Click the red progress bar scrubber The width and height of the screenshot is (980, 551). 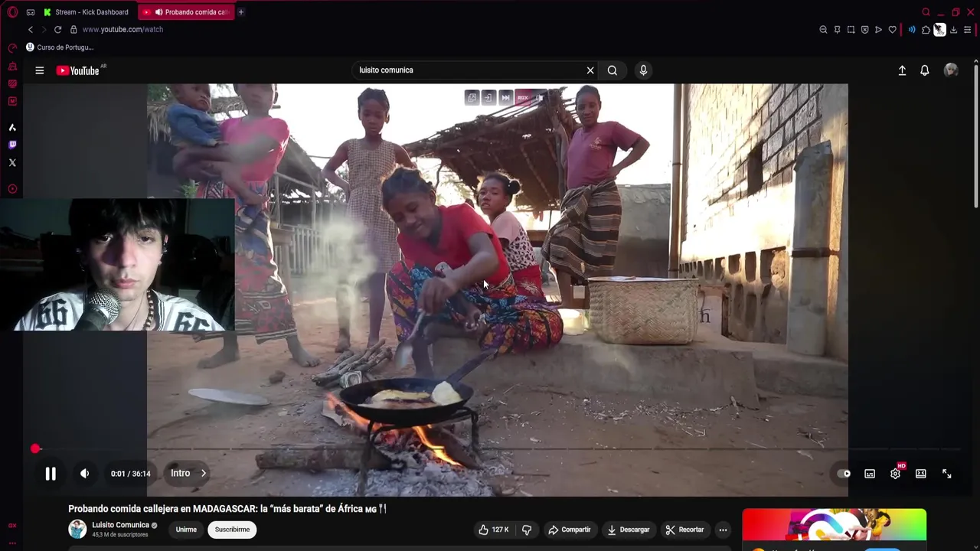[x=35, y=449]
